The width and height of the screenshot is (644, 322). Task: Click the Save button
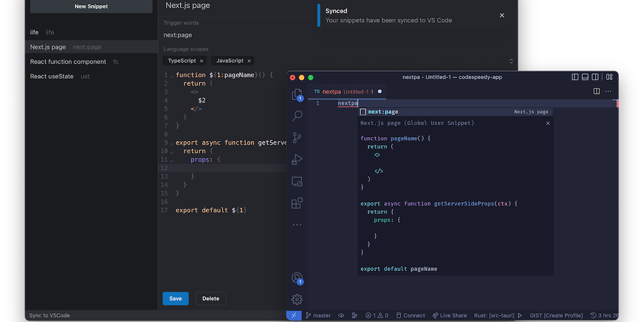175,299
